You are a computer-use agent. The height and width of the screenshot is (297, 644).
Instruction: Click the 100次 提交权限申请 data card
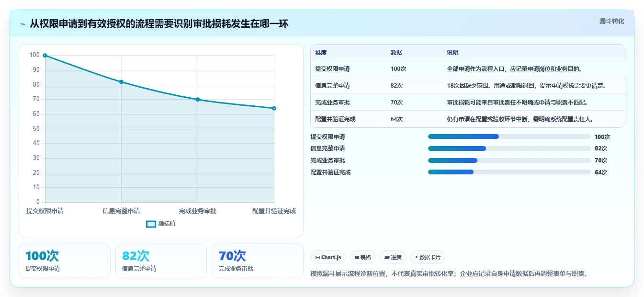65,261
